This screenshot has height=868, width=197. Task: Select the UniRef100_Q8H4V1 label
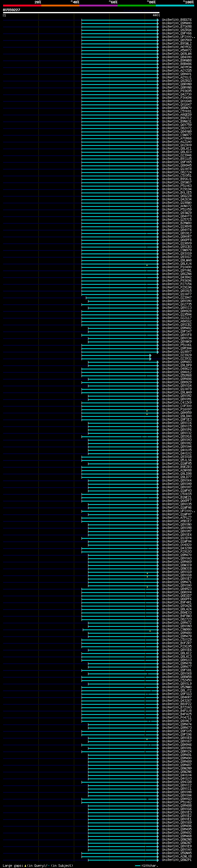pyautogui.click(x=177, y=74)
